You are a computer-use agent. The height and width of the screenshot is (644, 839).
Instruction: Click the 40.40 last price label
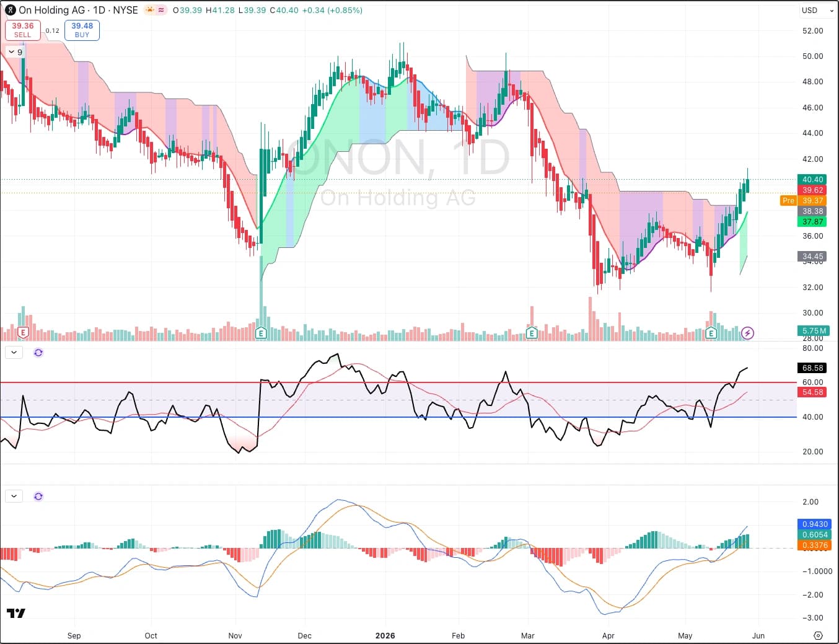coord(812,180)
